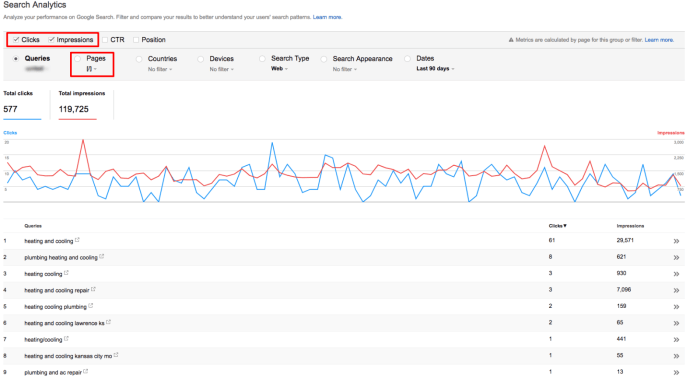The image size is (700, 377).
Task: Select the Total impressions tab
Action: (x=82, y=105)
